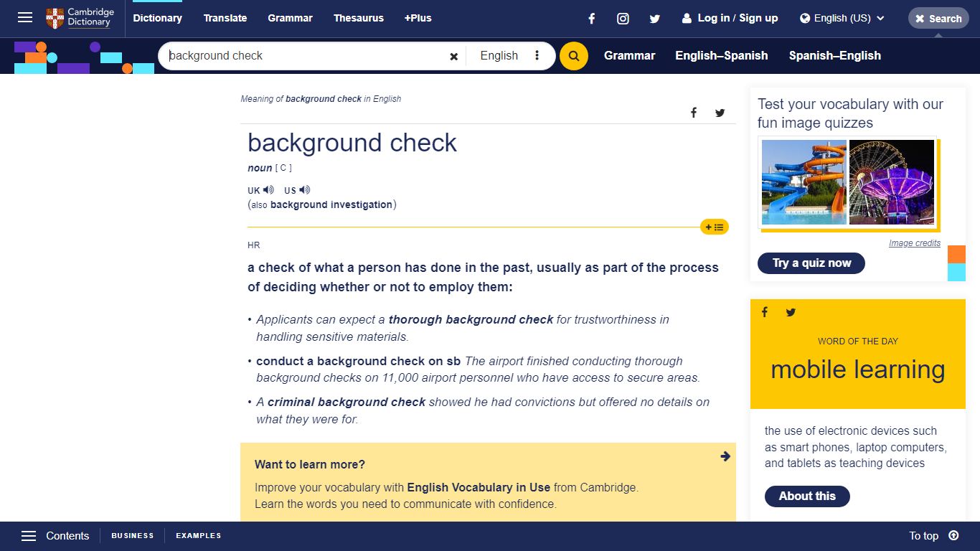Open Grammar link beside search bar
Screen dimensions: 980x551
click(x=629, y=55)
